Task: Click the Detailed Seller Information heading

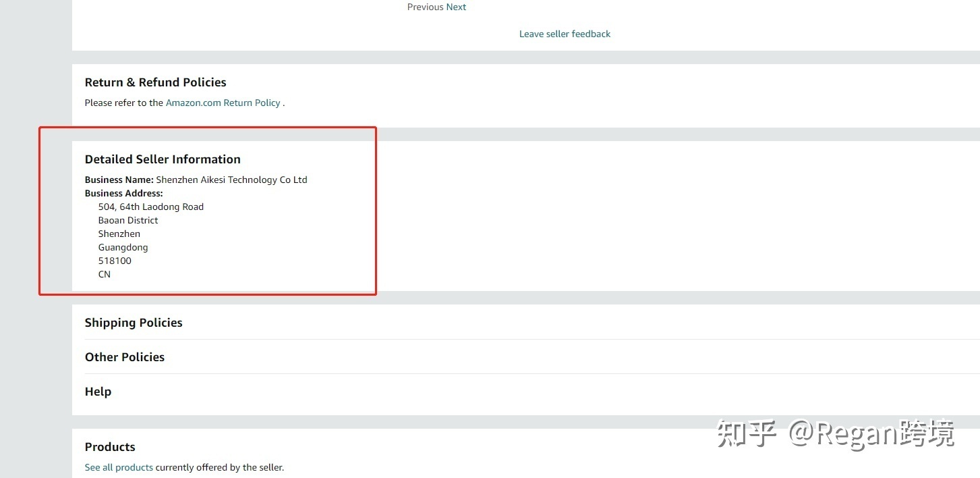Action: click(x=163, y=159)
